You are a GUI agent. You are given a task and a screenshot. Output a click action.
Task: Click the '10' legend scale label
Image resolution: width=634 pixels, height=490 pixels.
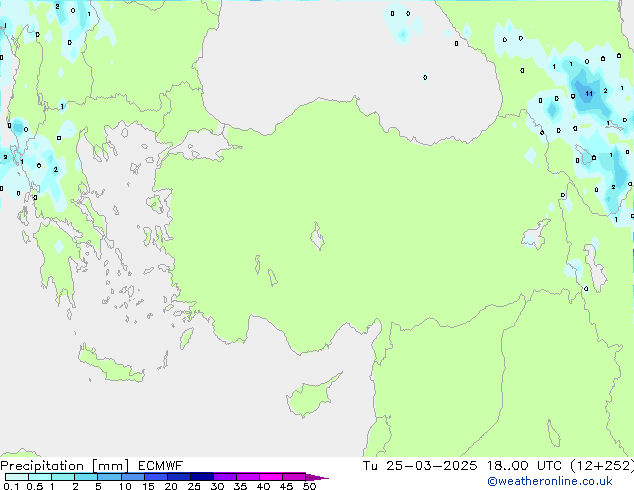click(x=125, y=486)
